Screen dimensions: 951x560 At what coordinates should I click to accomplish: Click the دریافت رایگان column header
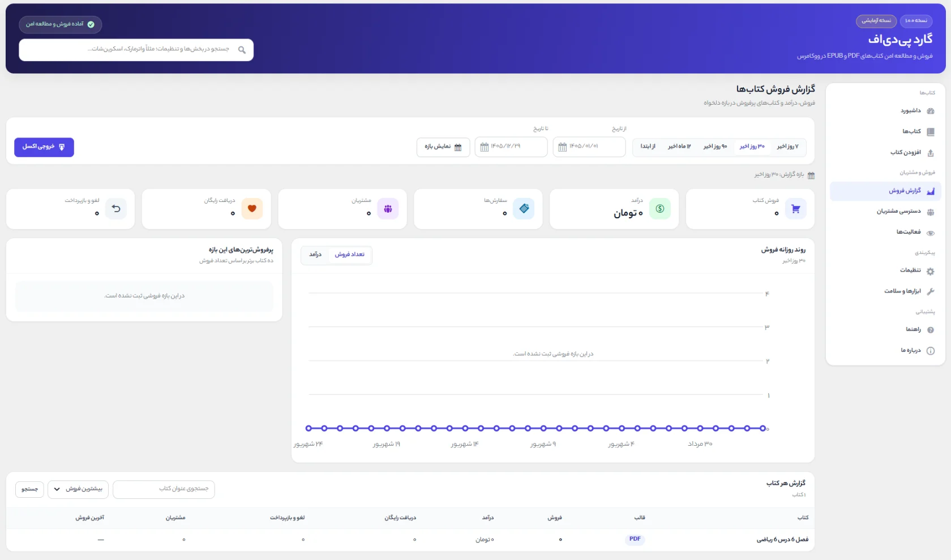400,518
